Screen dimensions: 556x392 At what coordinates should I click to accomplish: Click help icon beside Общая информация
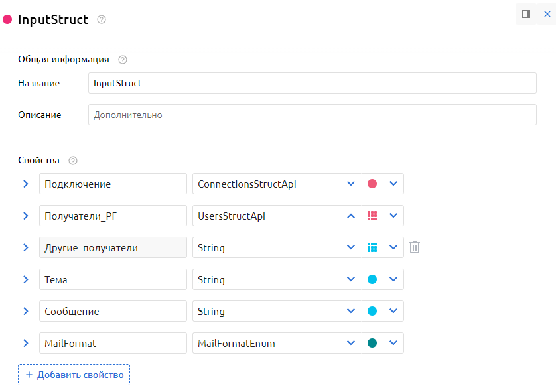[x=123, y=60]
